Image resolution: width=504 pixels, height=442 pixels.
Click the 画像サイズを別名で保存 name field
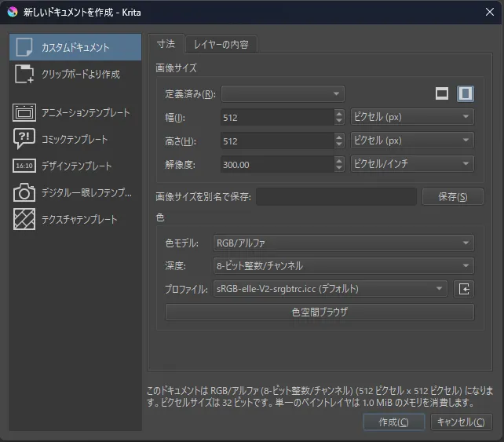[336, 196]
